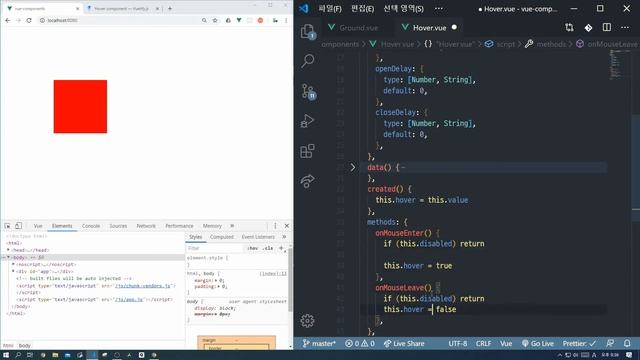Expand the padding shorthand in html, body rule
640x360 pixels.
coord(219,287)
